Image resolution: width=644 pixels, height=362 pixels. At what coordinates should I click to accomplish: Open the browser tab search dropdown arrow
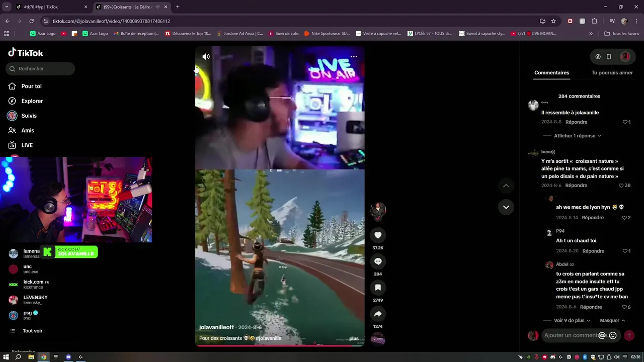pyautogui.click(x=7, y=7)
